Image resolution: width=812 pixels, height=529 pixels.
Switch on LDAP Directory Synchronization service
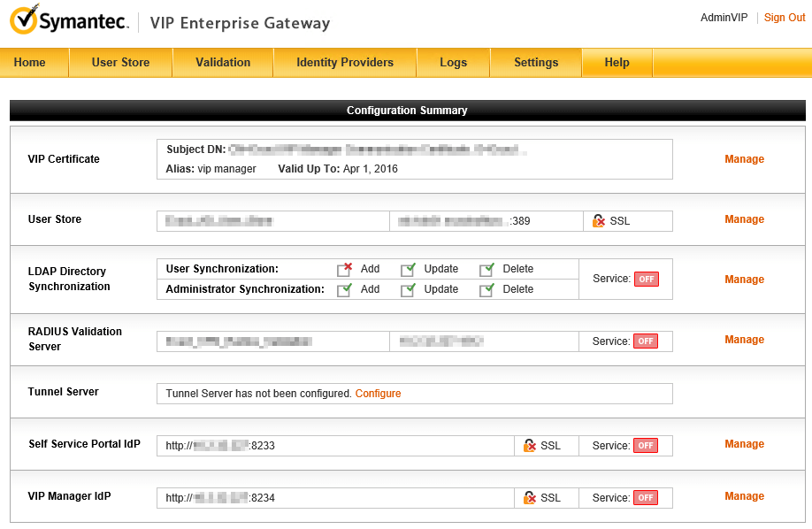tap(647, 280)
